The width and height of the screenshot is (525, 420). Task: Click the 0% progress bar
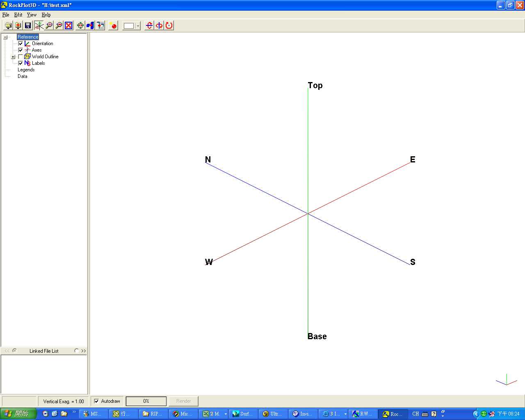pyautogui.click(x=146, y=401)
